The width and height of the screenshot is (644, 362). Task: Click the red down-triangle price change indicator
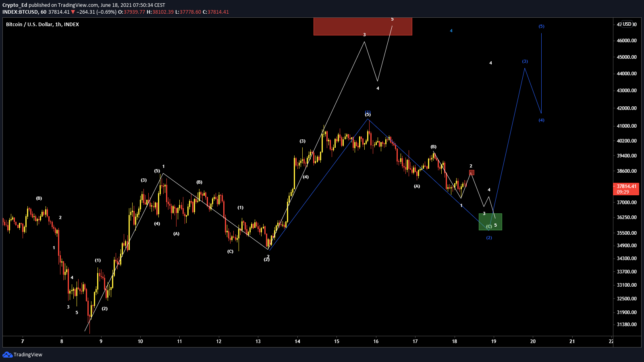point(73,12)
